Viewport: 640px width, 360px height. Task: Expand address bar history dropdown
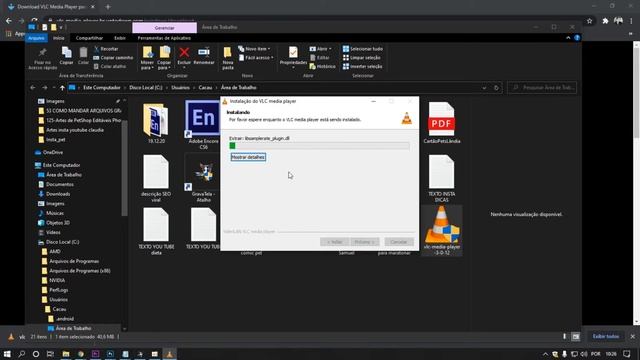[x=484, y=87]
